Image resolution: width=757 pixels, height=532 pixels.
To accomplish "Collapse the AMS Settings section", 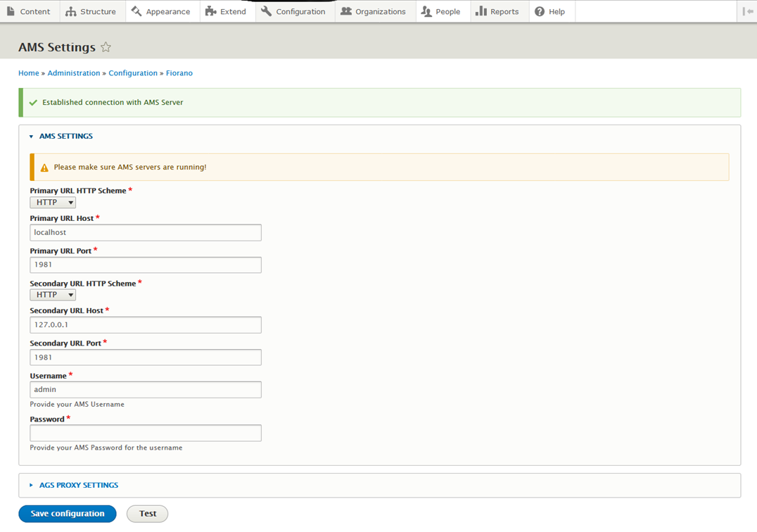I will pos(65,137).
